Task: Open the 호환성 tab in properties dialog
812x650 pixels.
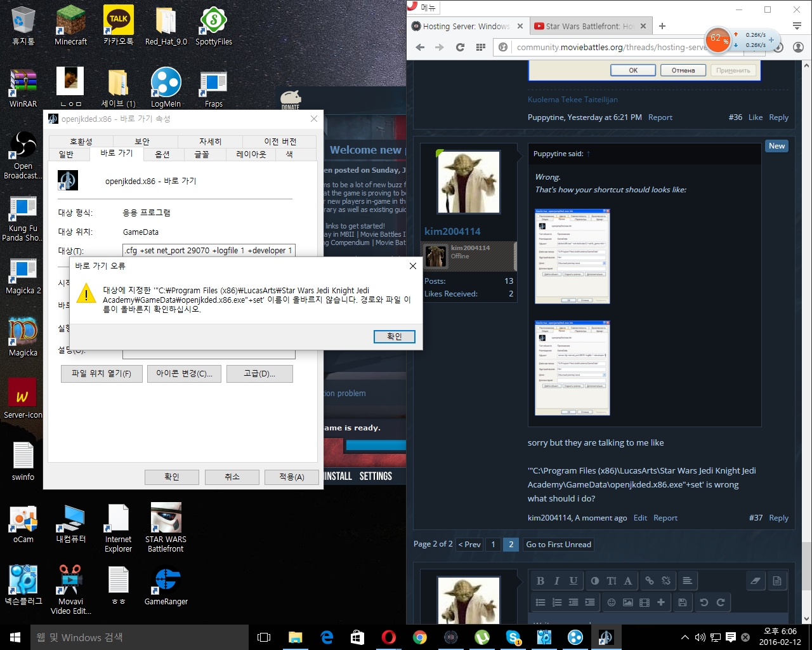Action: point(81,142)
